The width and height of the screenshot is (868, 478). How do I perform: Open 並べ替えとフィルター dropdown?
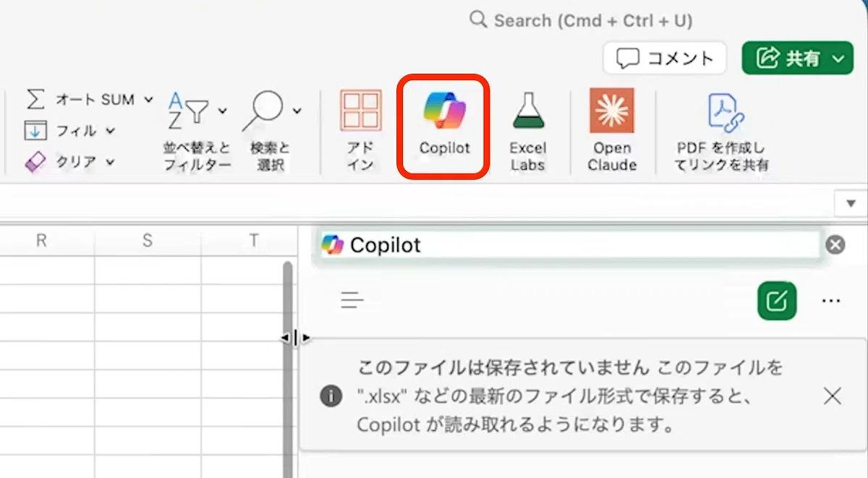pos(222,111)
